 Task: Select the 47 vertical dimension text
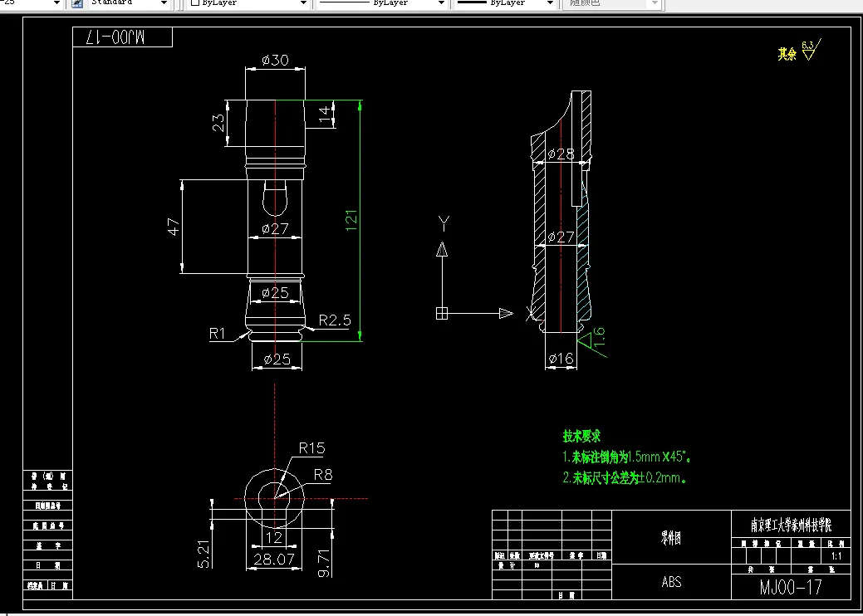click(x=174, y=227)
